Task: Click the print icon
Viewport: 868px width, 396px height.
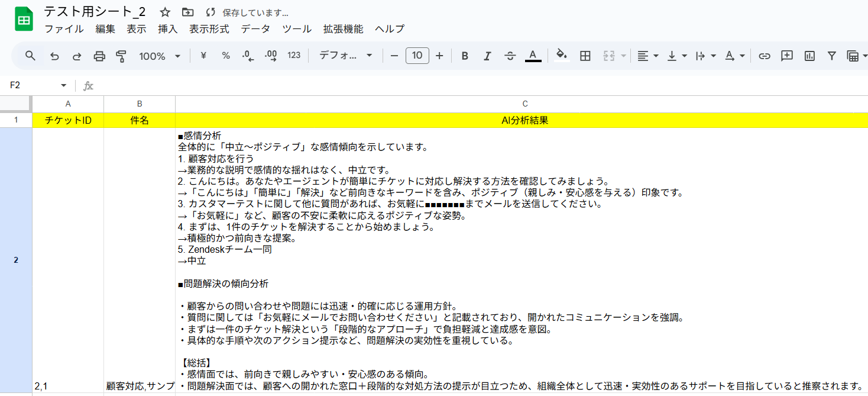Action: pos(99,56)
